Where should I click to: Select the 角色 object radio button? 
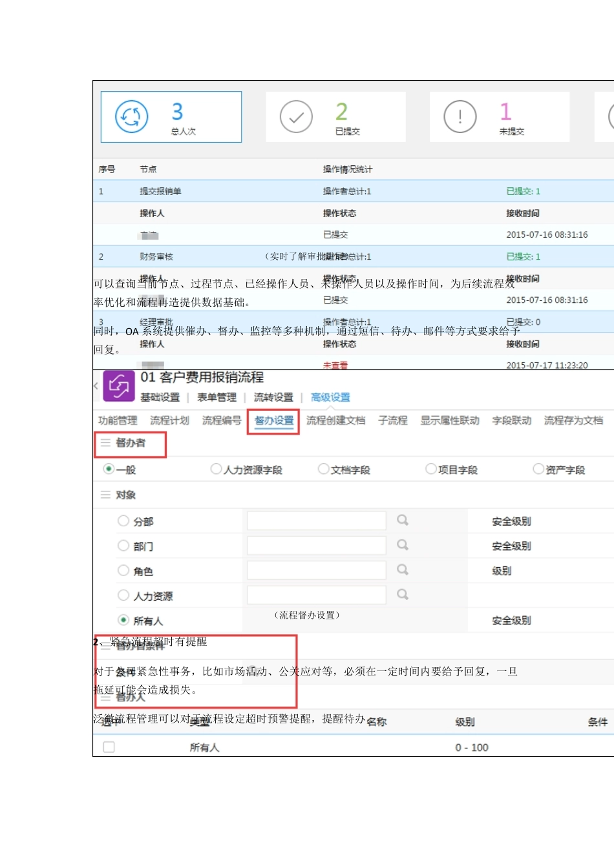[123, 570]
